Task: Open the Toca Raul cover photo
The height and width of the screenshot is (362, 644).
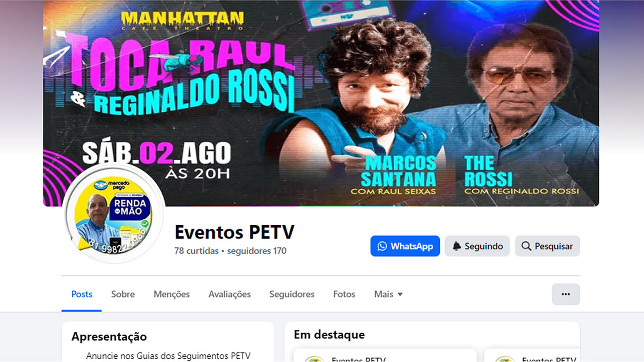Action: (321, 103)
